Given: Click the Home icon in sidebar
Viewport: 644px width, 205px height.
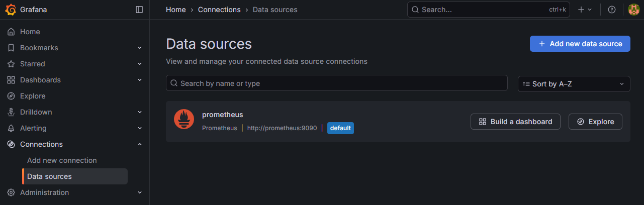Looking at the screenshot, I should (x=11, y=32).
